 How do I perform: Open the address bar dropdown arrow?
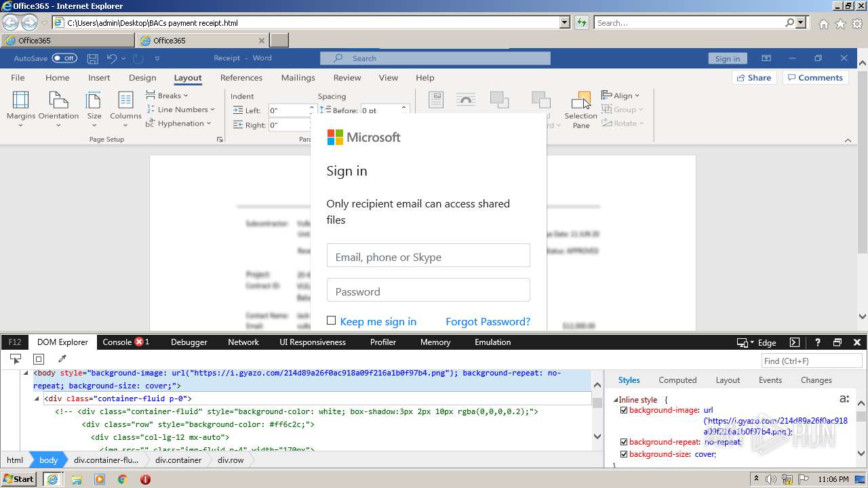click(564, 22)
